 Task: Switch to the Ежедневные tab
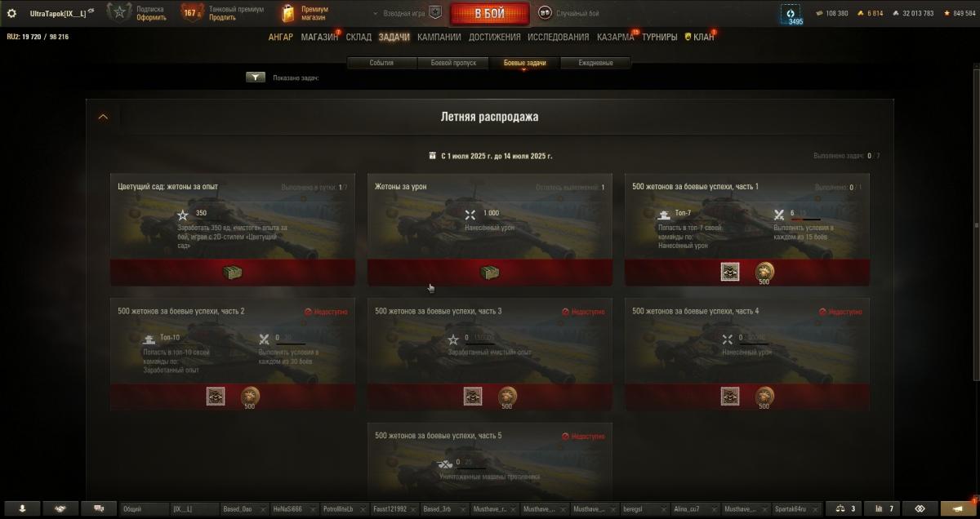point(595,63)
